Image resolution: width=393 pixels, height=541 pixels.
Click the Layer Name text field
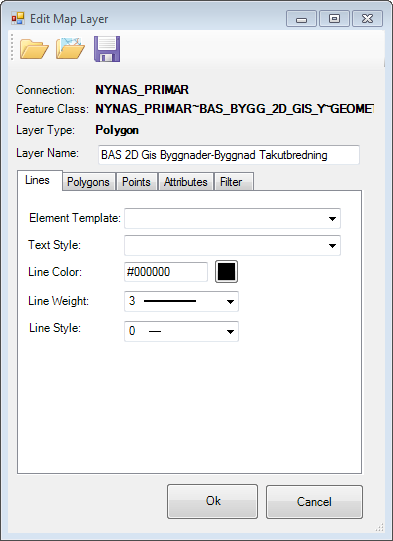229,155
